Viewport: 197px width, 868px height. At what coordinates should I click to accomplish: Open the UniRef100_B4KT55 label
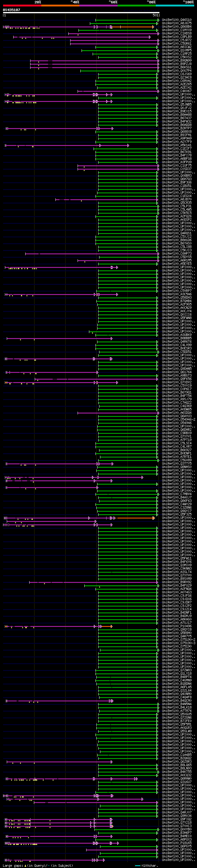click(177, 772)
